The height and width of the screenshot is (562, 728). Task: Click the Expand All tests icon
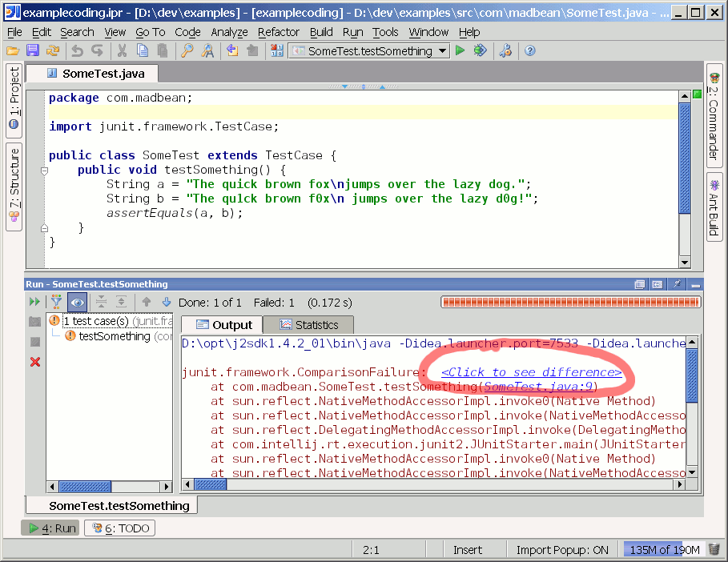(x=121, y=302)
